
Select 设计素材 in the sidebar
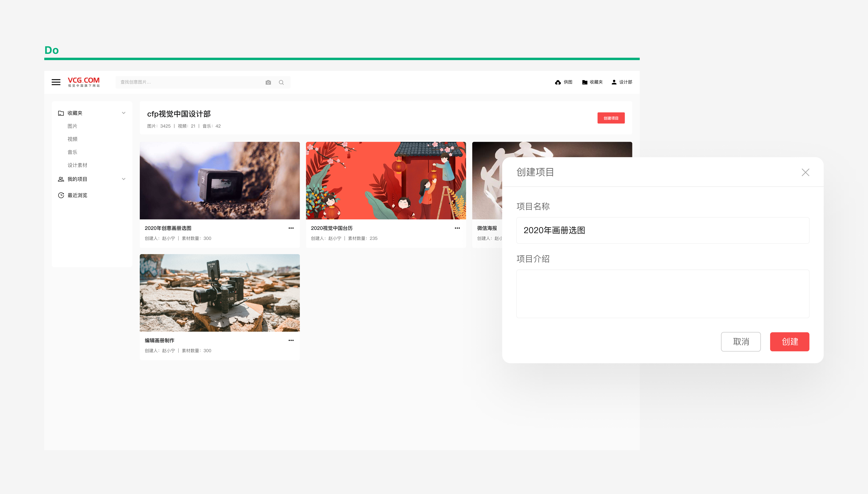[x=77, y=165]
